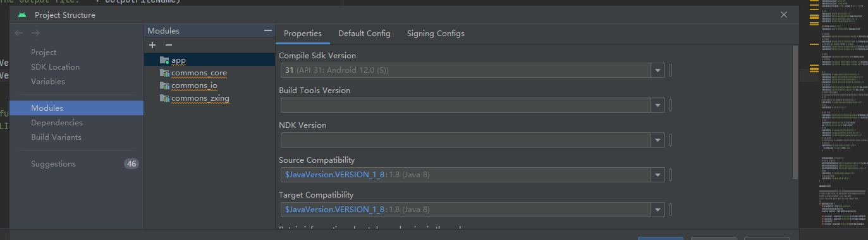Click the commons_zxing module icon
The width and height of the screenshot is (868, 240).
pos(164,98)
